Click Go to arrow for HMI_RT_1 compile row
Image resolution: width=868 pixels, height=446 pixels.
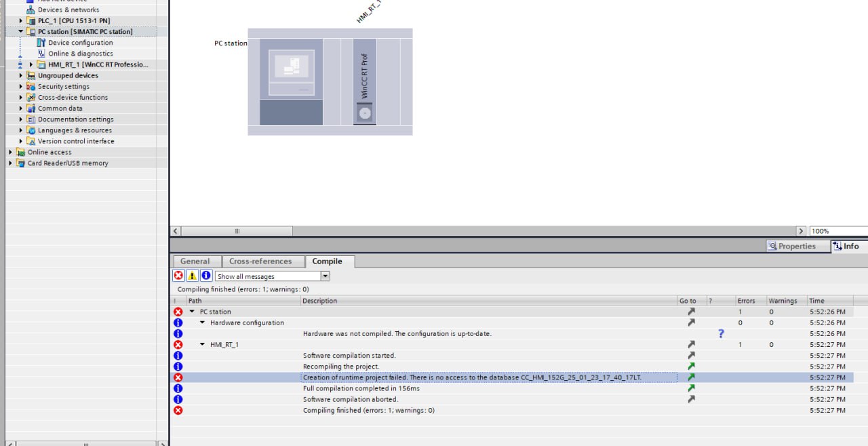pos(691,344)
